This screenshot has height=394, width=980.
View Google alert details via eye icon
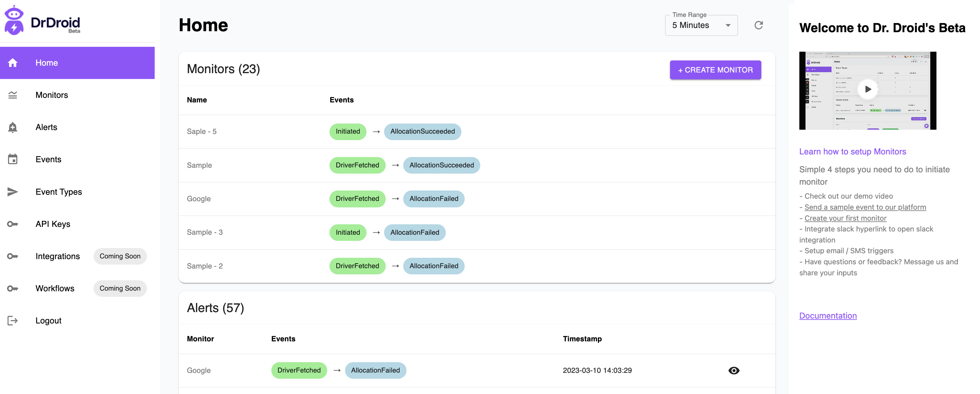coord(733,370)
